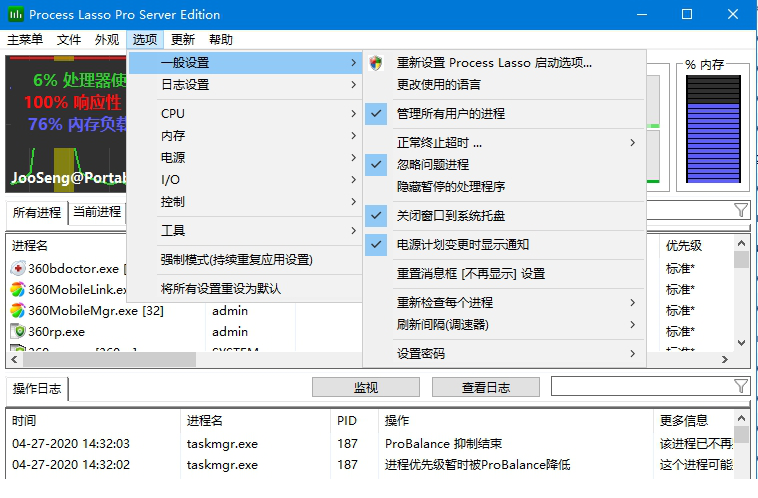Click the 360MobileLink.exe process icon
758x498 pixels.
coord(18,290)
